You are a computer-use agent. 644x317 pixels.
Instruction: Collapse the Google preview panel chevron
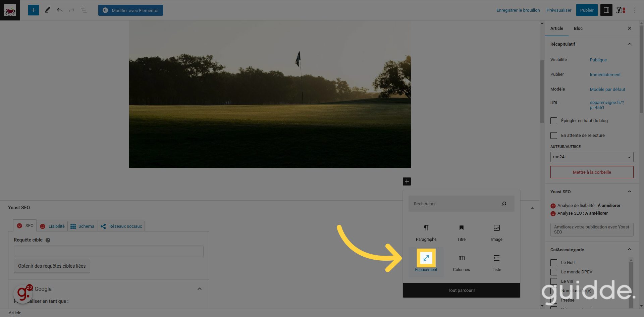pyautogui.click(x=200, y=289)
